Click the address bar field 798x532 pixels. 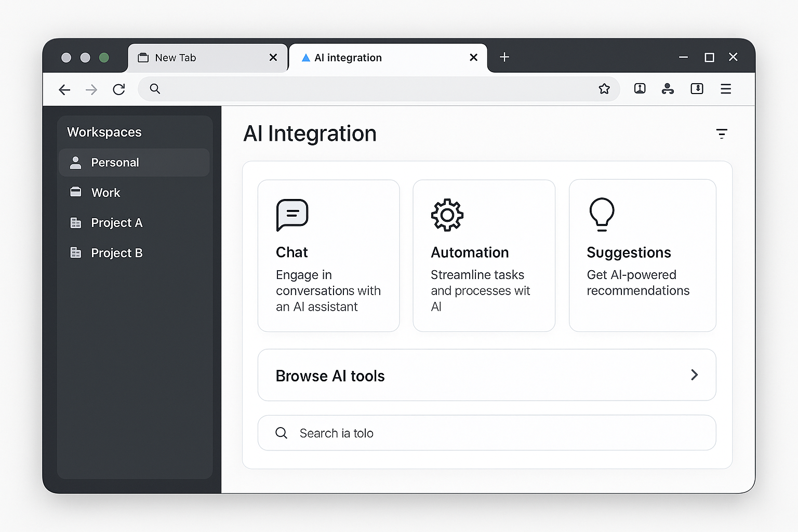click(379, 89)
